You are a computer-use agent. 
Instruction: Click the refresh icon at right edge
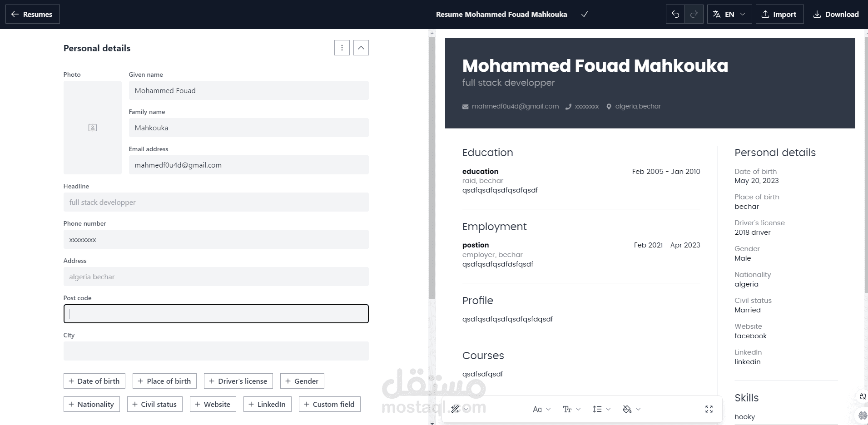863,396
